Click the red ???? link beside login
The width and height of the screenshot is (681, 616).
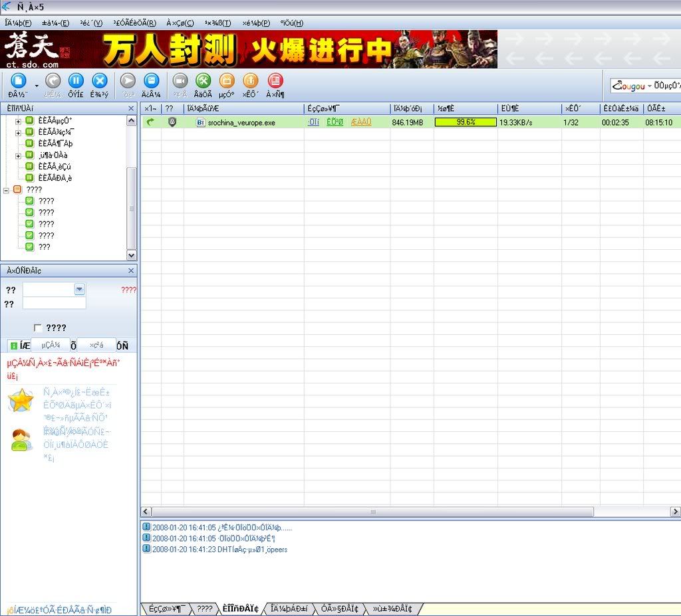tap(128, 290)
